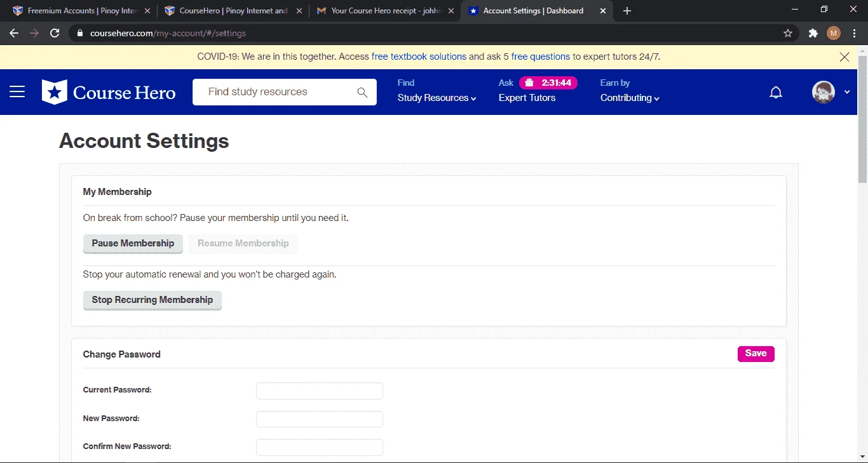Close the Account Settings tab

click(x=603, y=11)
